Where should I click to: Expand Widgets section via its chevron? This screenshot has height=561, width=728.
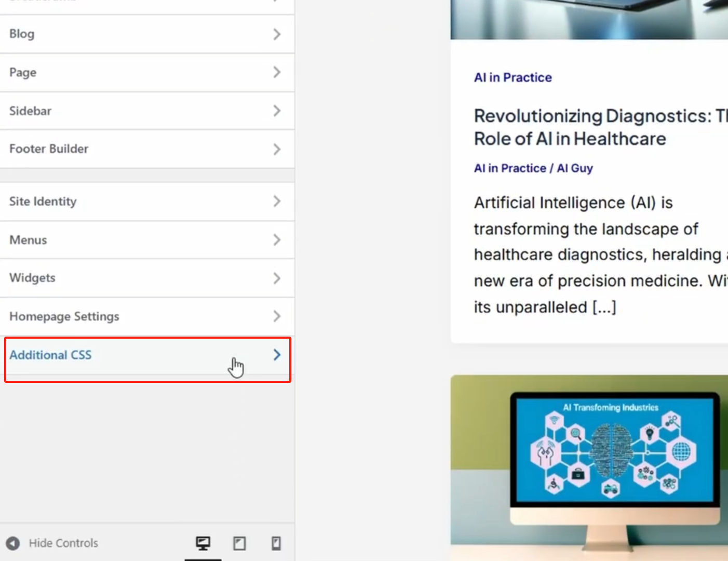[x=277, y=278]
